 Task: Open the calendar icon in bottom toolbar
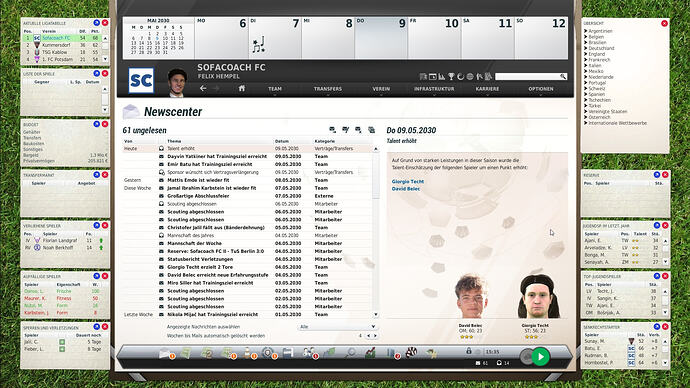288,352
